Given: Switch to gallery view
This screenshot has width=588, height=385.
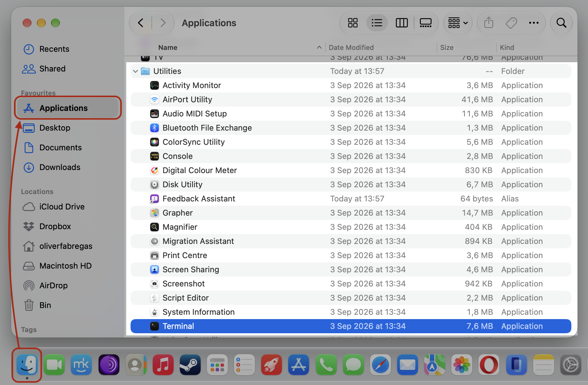Looking at the screenshot, I should tap(425, 23).
